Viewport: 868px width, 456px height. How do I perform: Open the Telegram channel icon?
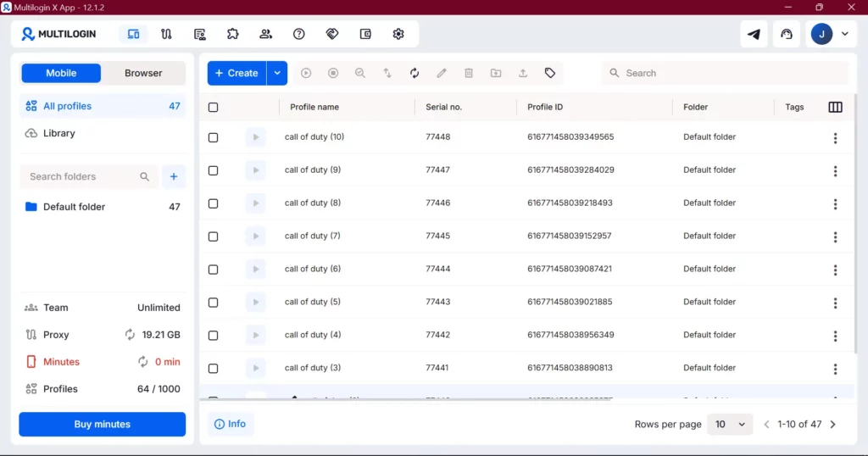[x=754, y=34]
